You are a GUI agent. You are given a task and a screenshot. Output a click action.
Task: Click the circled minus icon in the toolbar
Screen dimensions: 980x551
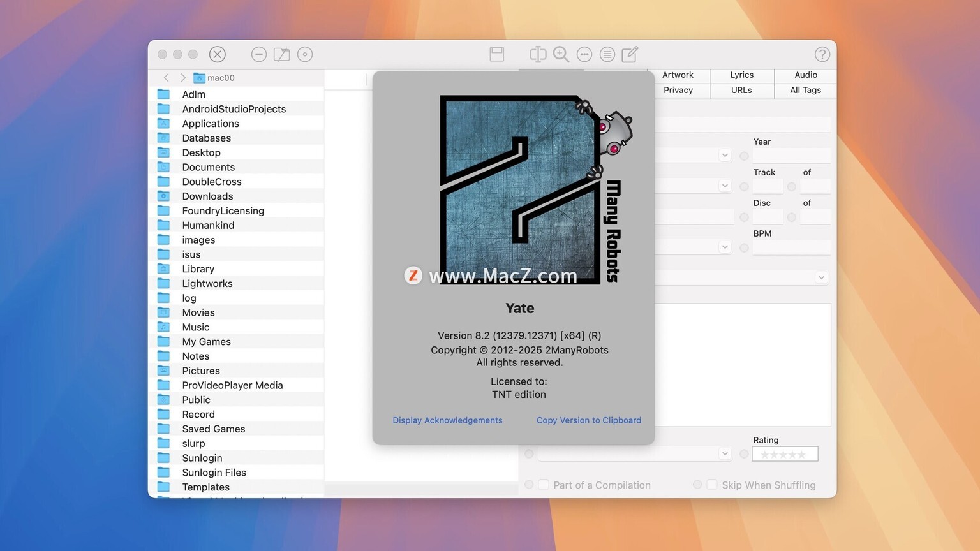(259, 55)
